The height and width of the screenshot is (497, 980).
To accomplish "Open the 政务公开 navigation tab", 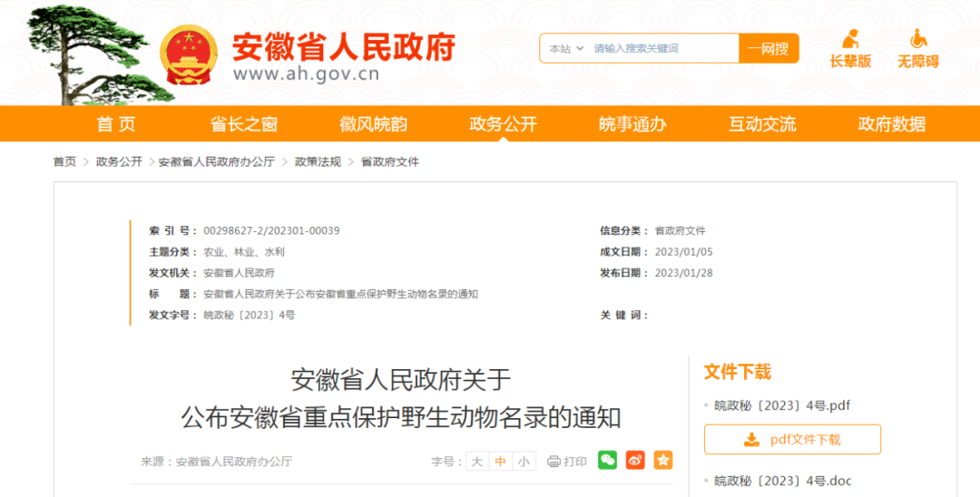I will click(x=503, y=123).
